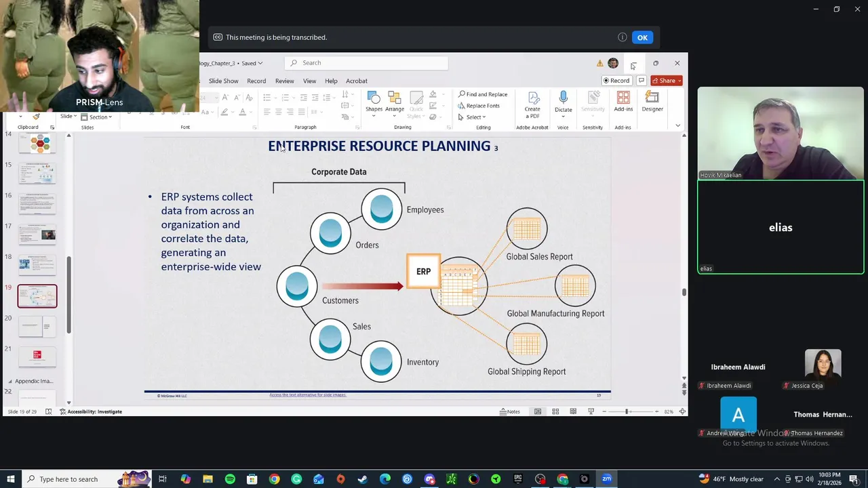This screenshot has height=488, width=868.
Task: Expand the Select dropdown in Editing
Action: click(472, 117)
